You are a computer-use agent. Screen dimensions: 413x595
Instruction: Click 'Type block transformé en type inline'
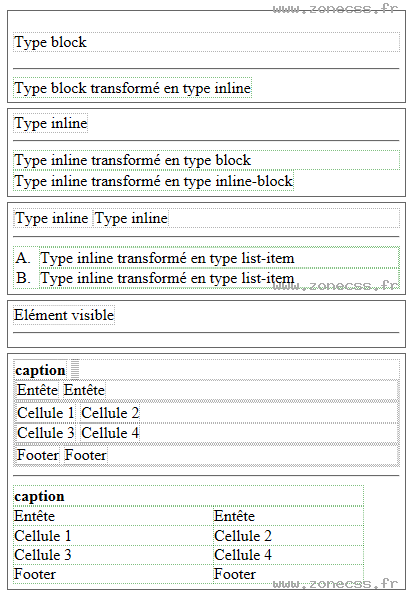pos(132,88)
